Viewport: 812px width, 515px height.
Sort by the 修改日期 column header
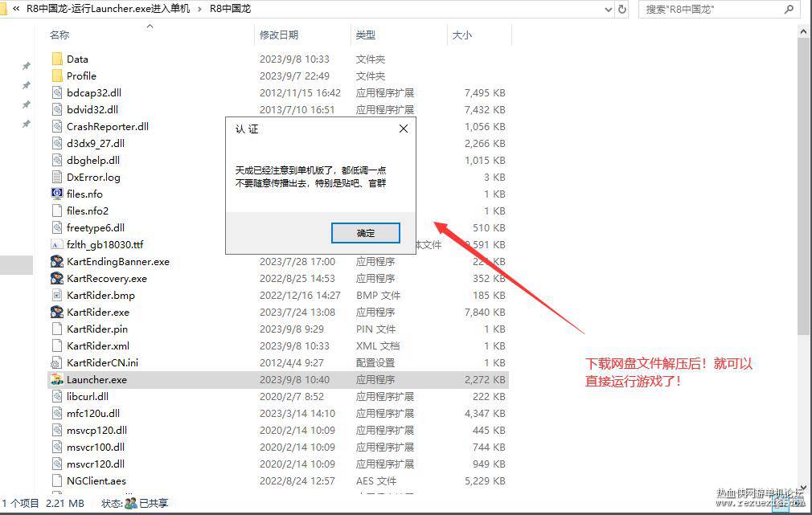tap(279, 35)
